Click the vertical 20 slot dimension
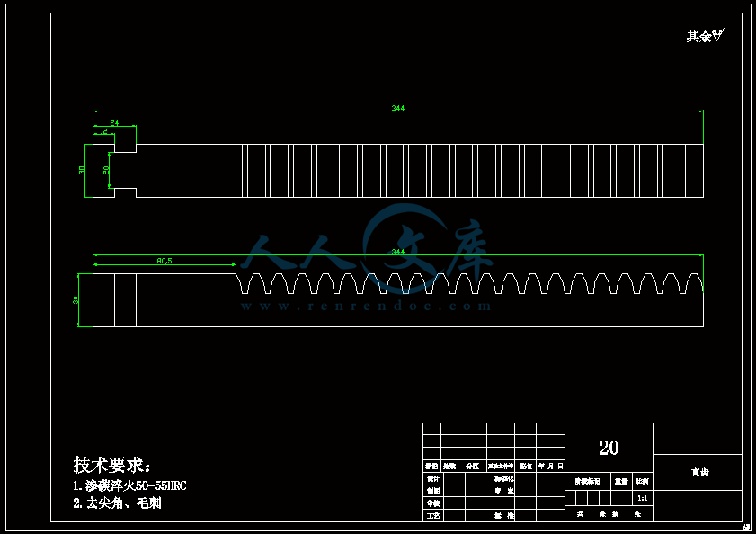Image resolution: width=756 pixels, height=534 pixels. click(x=106, y=170)
